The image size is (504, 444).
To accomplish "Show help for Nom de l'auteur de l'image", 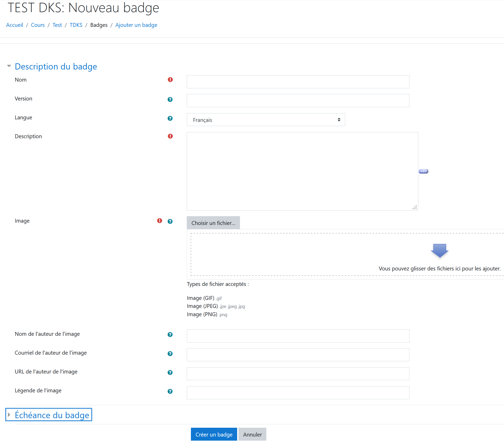I will pyautogui.click(x=170, y=334).
